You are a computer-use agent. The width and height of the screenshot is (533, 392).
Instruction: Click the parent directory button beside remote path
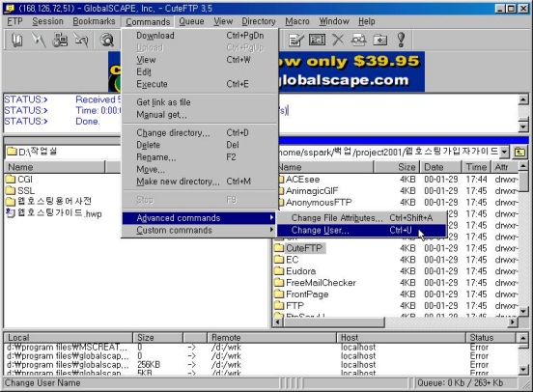coord(519,152)
